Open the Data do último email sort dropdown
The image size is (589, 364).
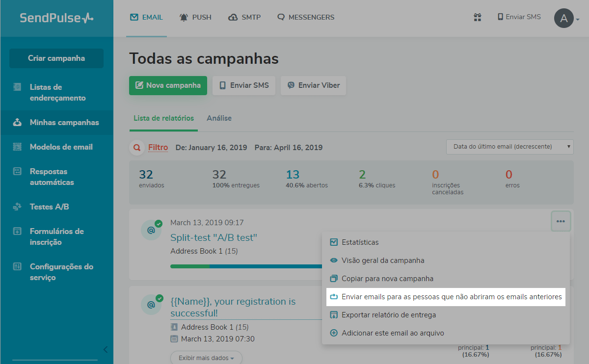509,147
